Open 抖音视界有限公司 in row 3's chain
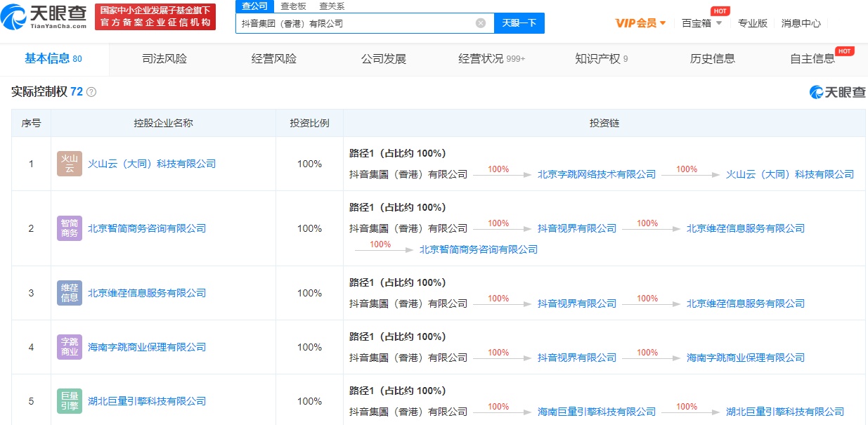 click(577, 303)
